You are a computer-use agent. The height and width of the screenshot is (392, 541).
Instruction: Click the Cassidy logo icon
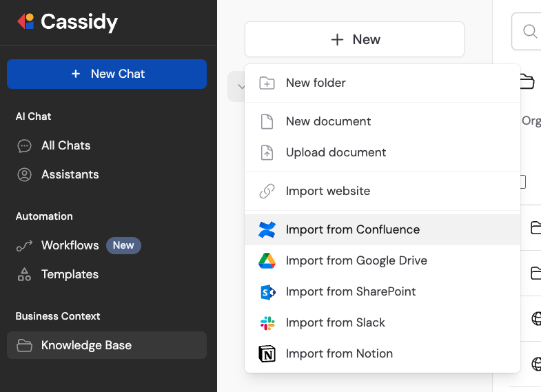pos(25,21)
